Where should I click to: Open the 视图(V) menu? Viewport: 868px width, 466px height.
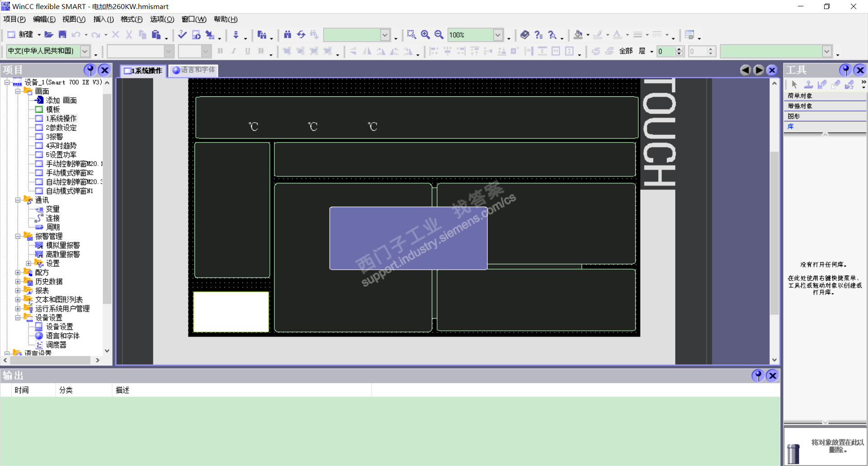coord(74,19)
